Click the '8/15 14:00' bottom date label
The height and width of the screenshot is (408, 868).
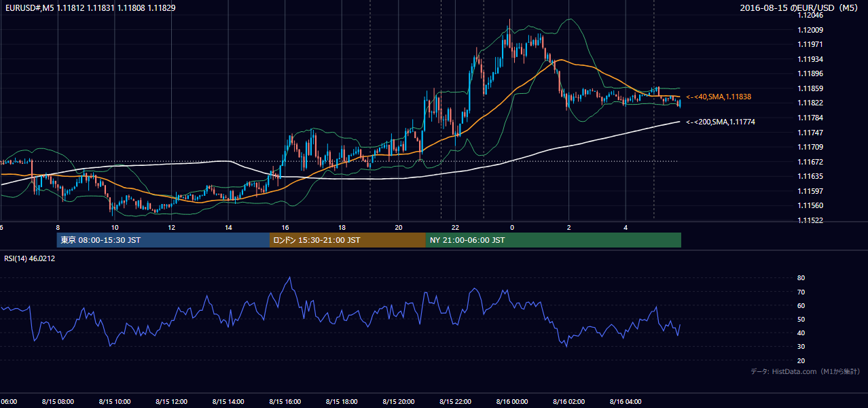click(228, 401)
